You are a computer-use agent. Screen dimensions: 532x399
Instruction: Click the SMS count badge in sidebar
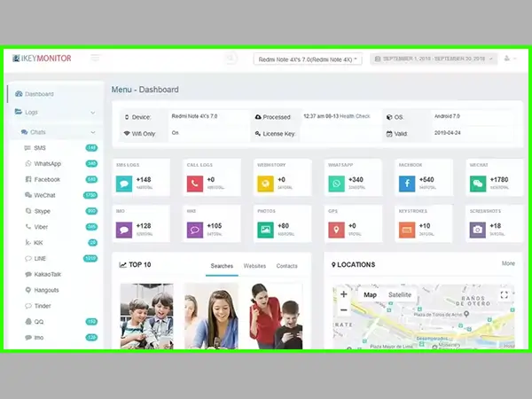point(91,148)
